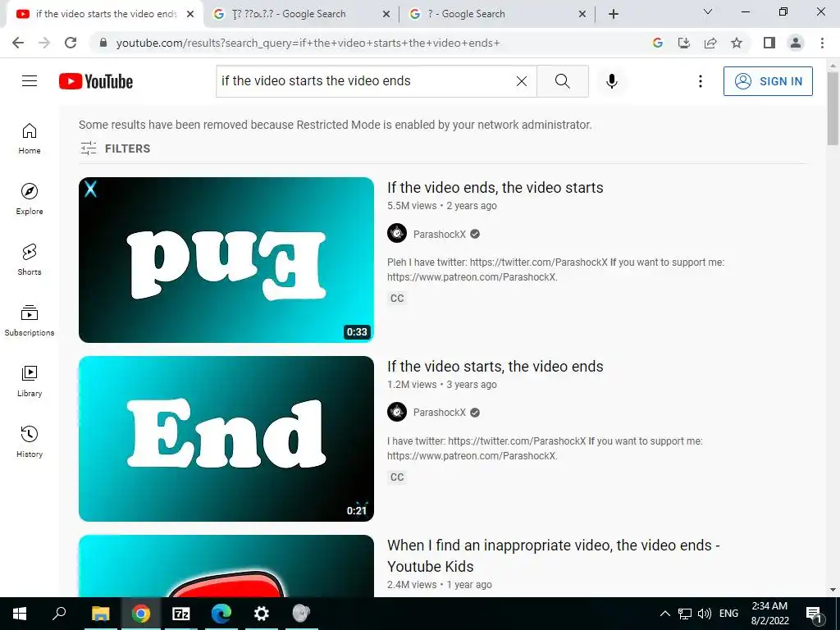This screenshot has height=630, width=840.
Task: Click the install app icon in address bar
Action: pos(683,43)
